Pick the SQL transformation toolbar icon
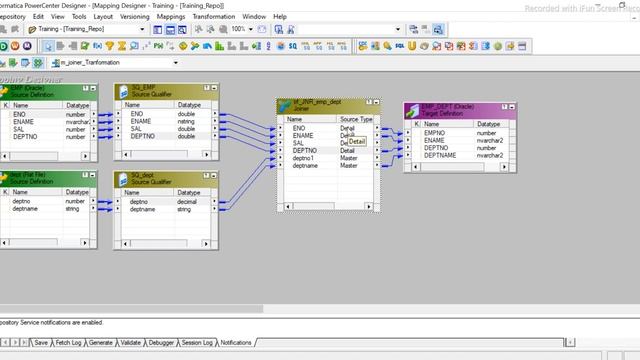640x360 pixels. click(x=400, y=46)
